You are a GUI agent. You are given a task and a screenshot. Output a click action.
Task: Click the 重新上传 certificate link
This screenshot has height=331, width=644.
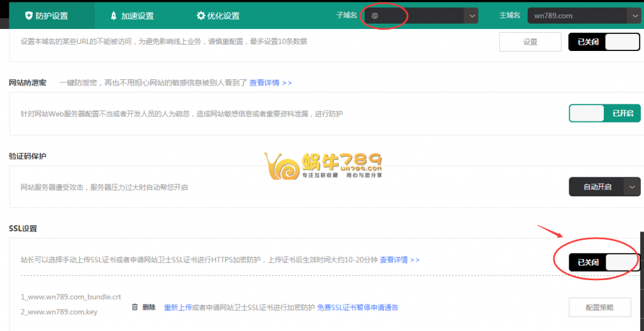click(177, 307)
